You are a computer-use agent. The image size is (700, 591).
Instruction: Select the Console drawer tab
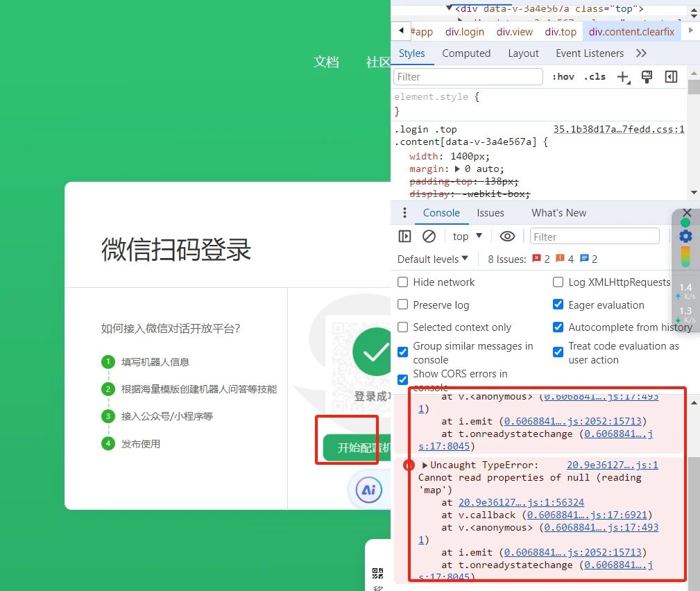coord(441,212)
